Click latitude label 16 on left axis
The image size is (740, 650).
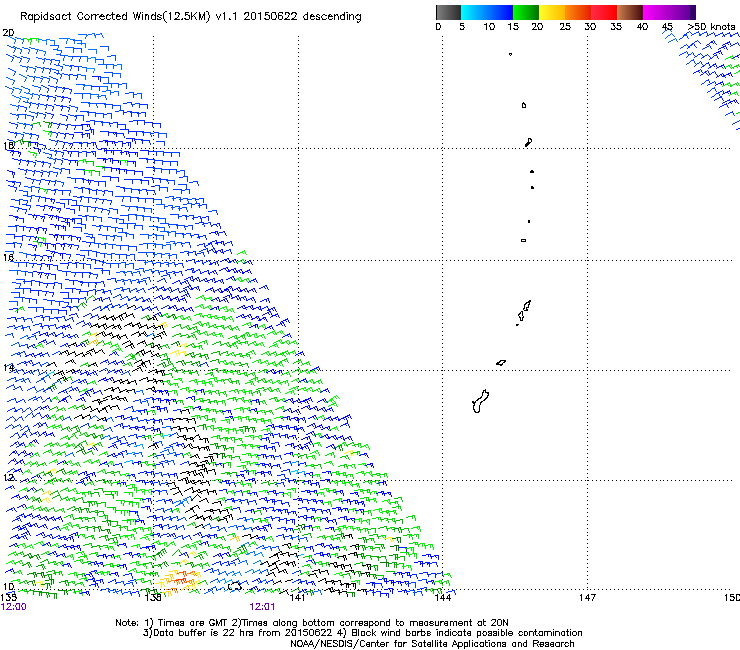[x=8, y=257]
